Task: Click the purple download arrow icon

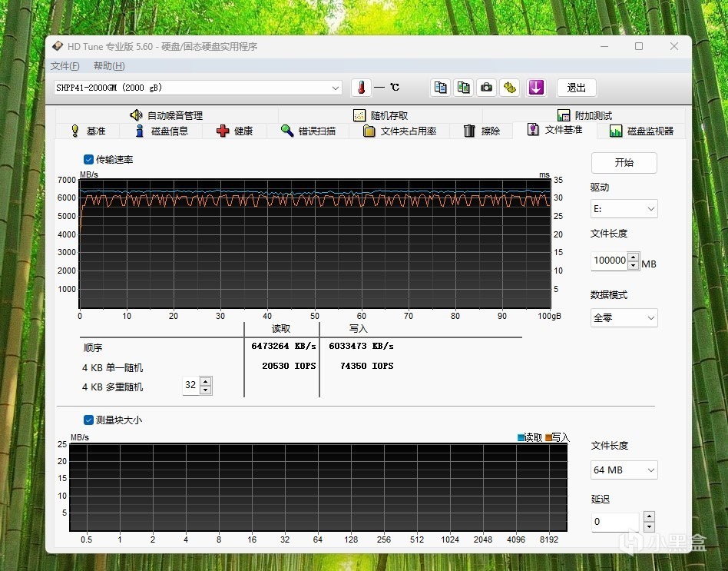Action: click(536, 88)
